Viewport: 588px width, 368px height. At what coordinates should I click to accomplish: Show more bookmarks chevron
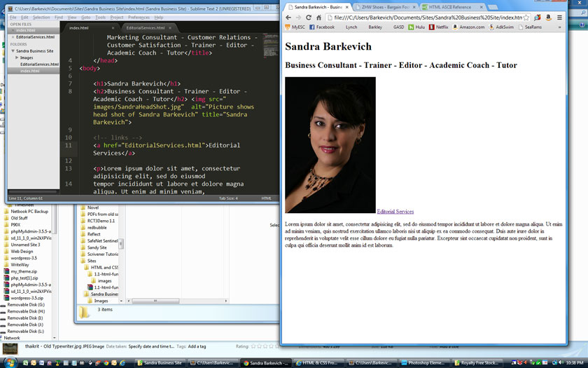pos(559,27)
